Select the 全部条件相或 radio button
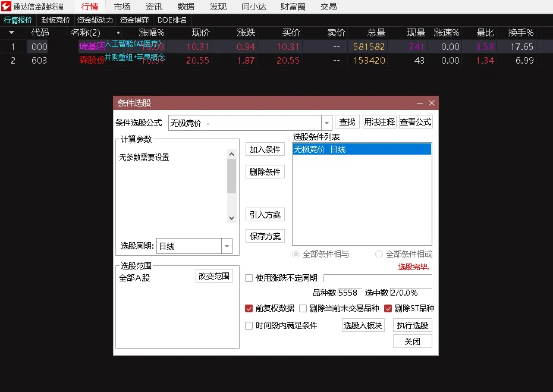Viewport: 553px width, 392px height. [379, 254]
